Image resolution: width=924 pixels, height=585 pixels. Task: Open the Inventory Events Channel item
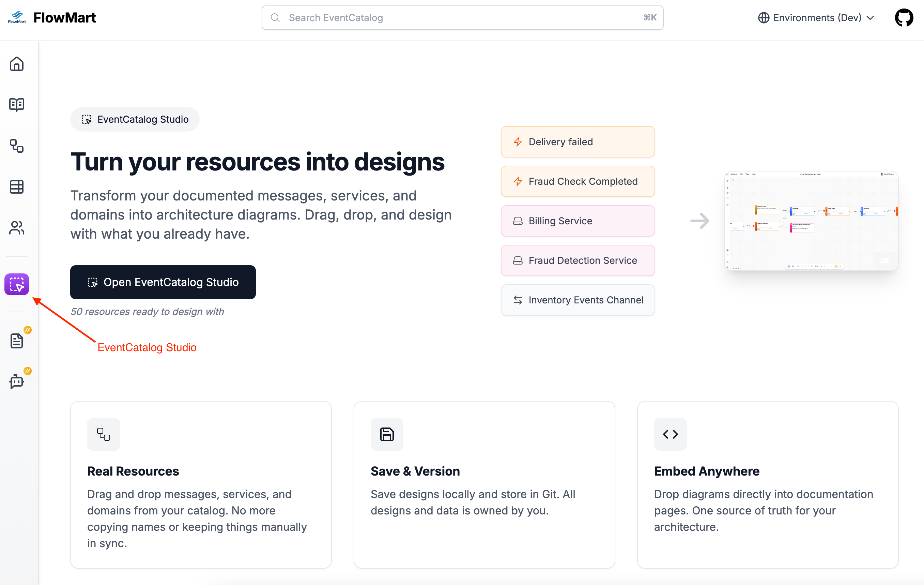click(577, 300)
